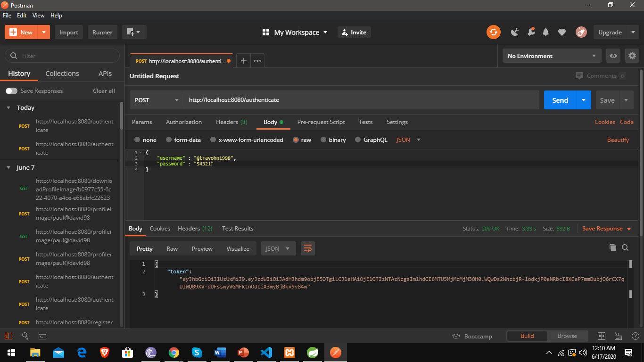Open the Runner button
The width and height of the screenshot is (644, 362).
click(x=102, y=33)
